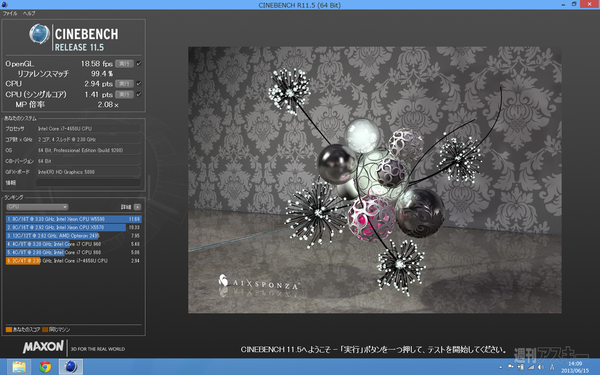Click the Cinebench globe logo icon

[x=39, y=34]
